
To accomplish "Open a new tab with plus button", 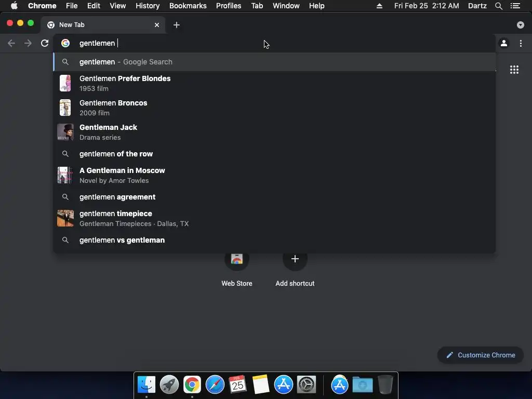I will 177,25.
